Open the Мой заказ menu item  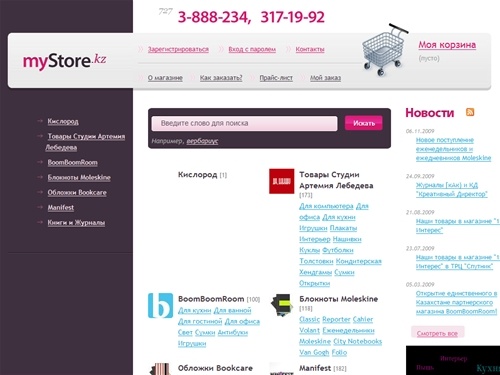coord(325,78)
